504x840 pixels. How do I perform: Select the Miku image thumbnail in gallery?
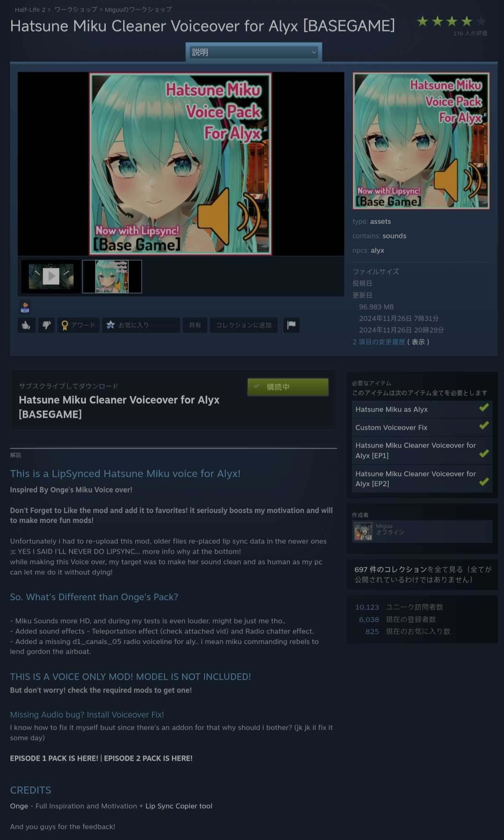112,276
